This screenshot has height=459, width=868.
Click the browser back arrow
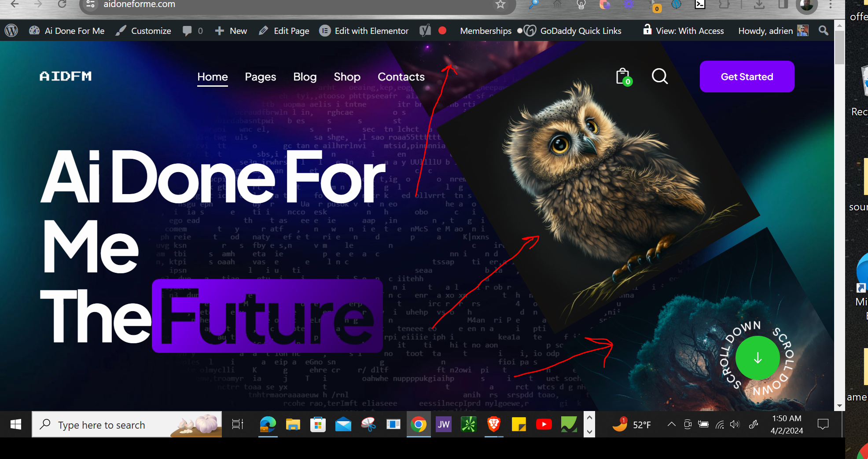point(15,4)
